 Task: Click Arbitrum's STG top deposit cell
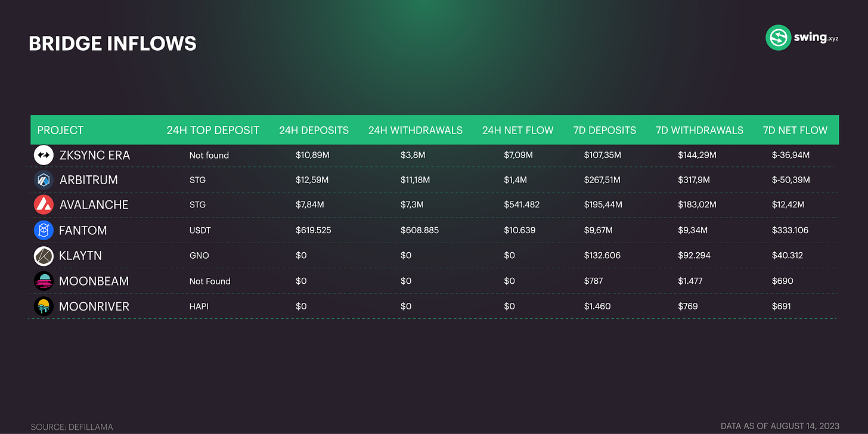(x=197, y=179)
